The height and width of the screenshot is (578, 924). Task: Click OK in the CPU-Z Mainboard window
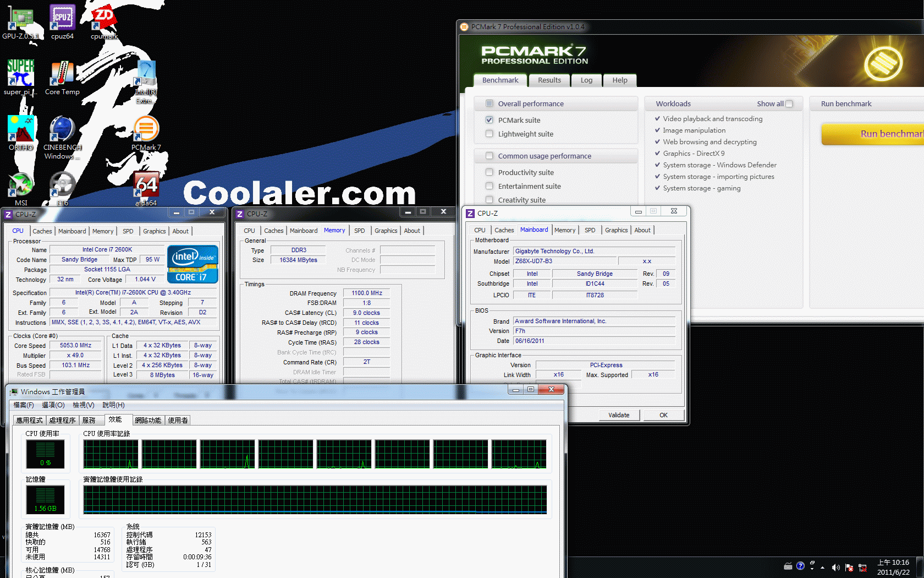pos(663,415)
